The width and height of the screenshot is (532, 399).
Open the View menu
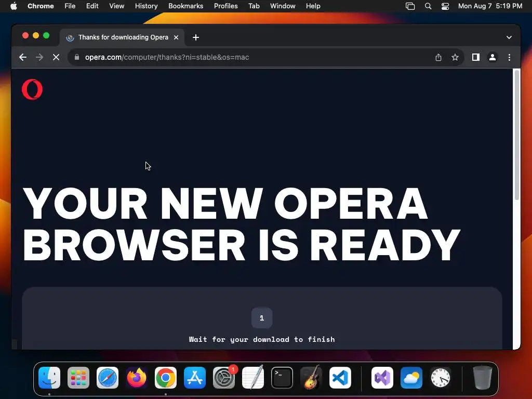tap(116, 6)
